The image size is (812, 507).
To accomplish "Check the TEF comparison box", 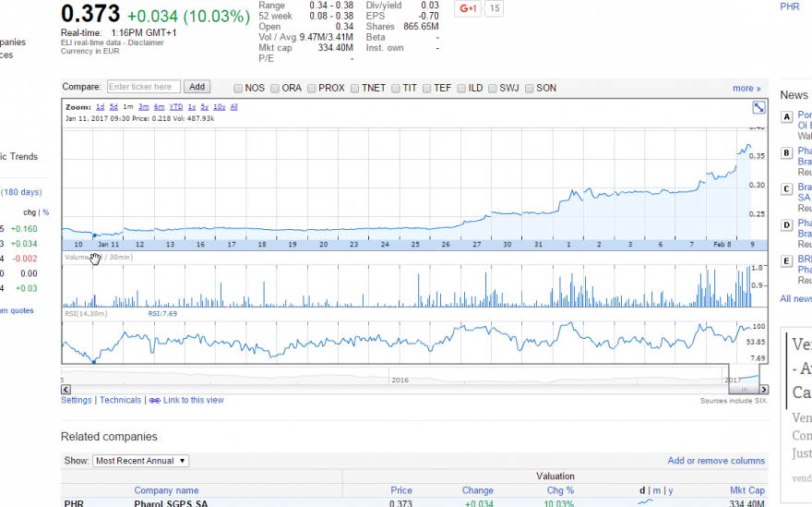I will click(x=426, y=89).
